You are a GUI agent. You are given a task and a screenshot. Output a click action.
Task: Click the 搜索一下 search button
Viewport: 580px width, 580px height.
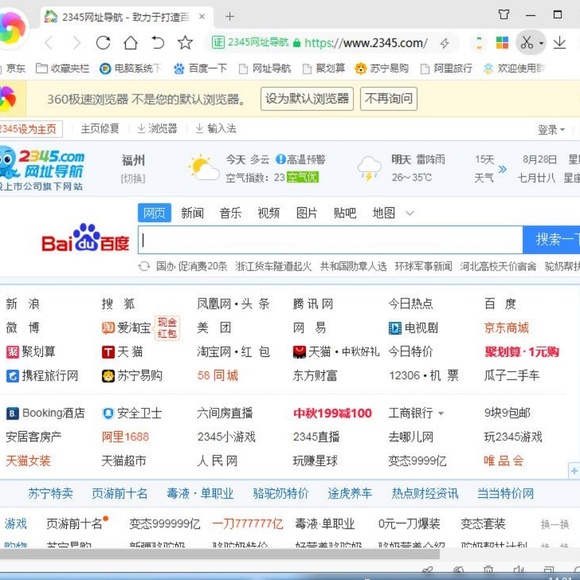(552, 240)
